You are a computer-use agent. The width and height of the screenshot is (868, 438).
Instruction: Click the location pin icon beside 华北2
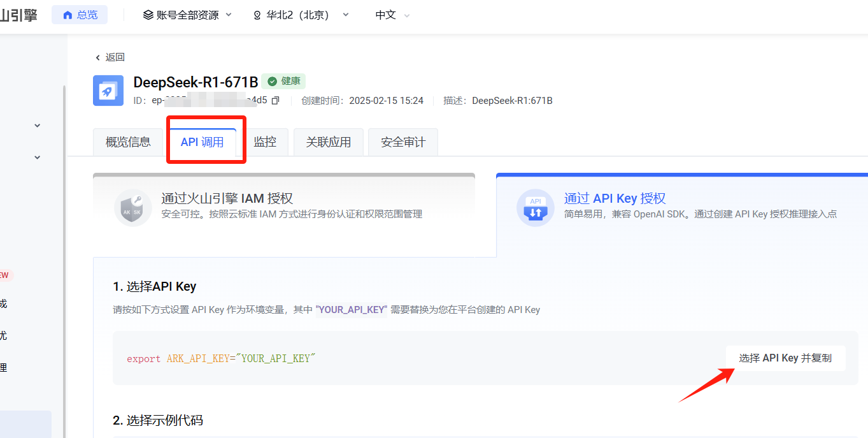[x=257, y=15]
